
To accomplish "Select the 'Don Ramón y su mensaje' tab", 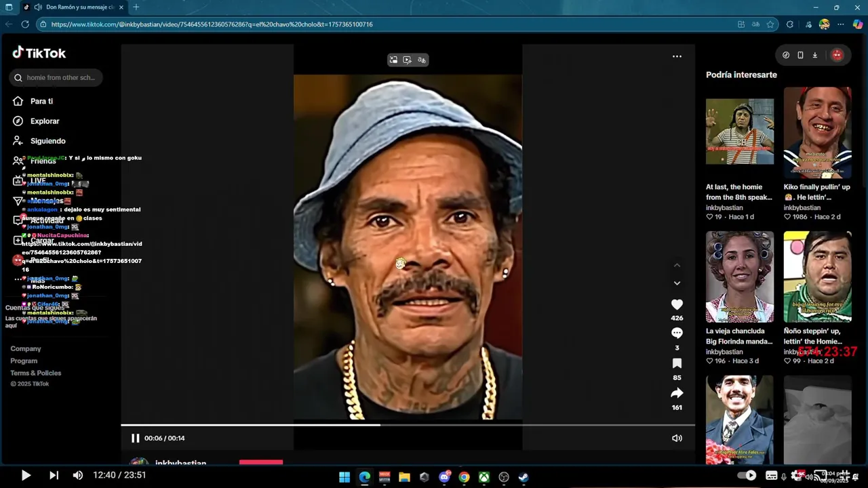I will point(73,7).
